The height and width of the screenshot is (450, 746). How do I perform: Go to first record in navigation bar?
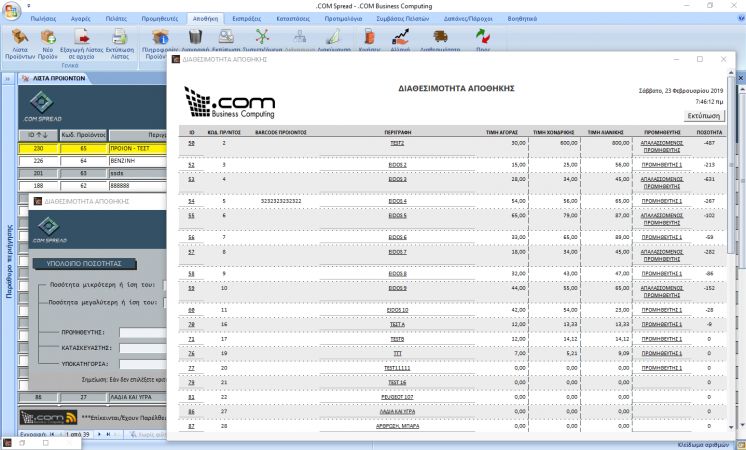point(52,434)
